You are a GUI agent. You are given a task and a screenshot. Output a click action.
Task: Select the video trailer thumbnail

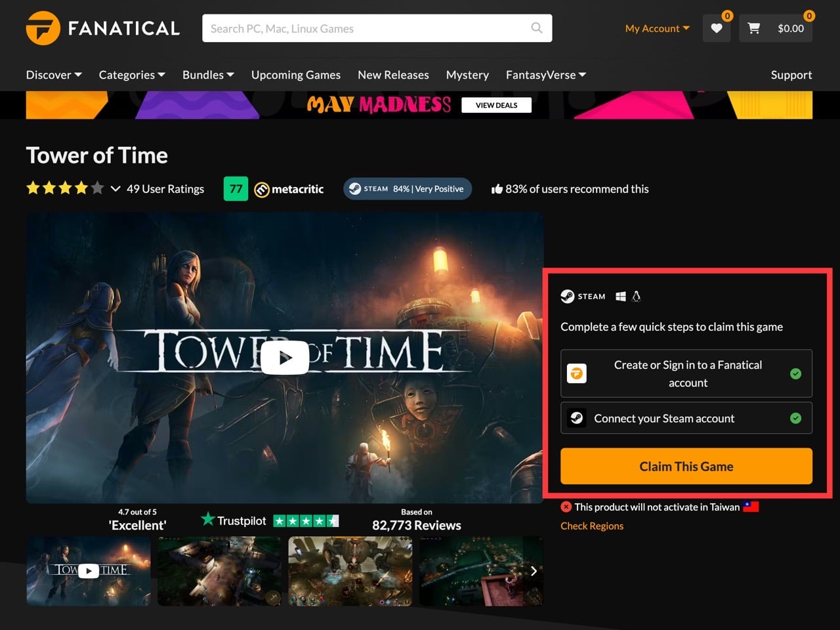[x=89, y=571]
